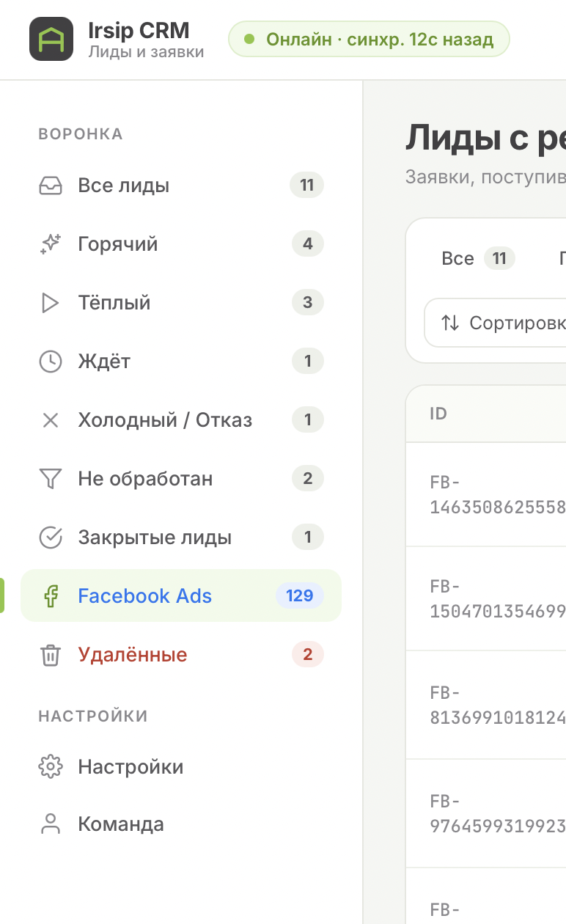Open the Удалённые leads section

click(x=133, y=655)
